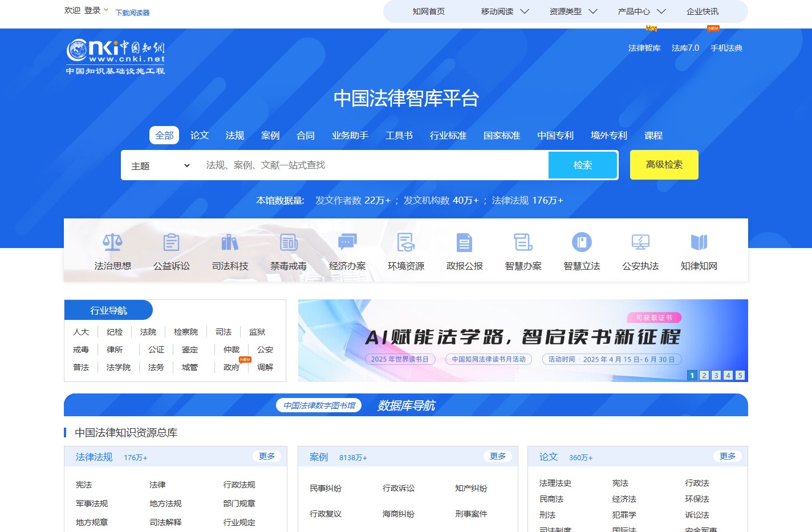Select the 课程 search tab
812x532 pixels.
(653, 135)
